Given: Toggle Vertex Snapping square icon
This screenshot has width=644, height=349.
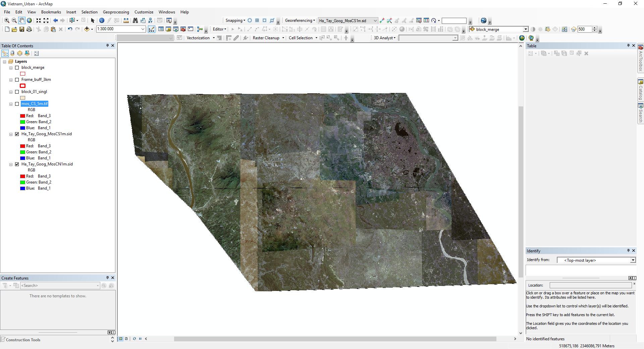Looking at the screenshot, I should click(x=265, y=20).
